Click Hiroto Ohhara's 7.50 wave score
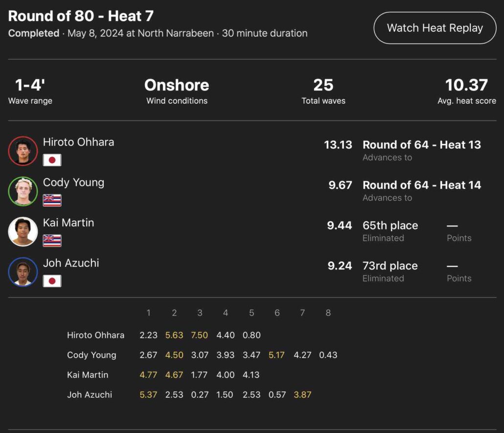Screen dimensions: 504x433 [200, 335]
